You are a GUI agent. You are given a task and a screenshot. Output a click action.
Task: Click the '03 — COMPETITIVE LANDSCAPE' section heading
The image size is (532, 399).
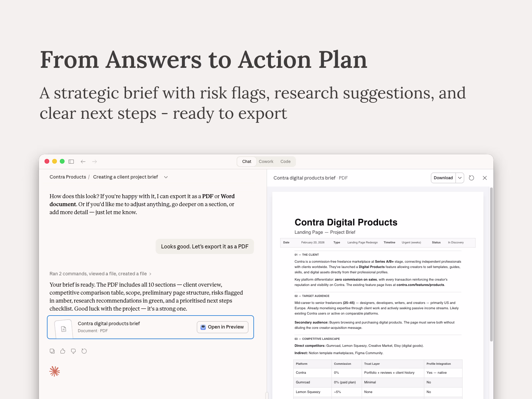317,339
